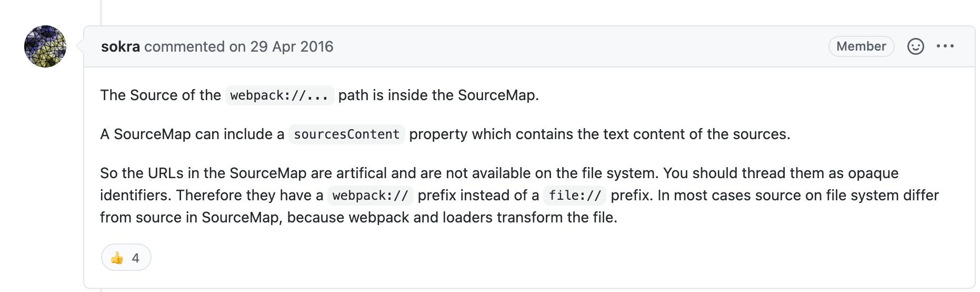The image size is (980, 292).
Task: Click the "file://" inline code snippet
Action: coord(575,196)
